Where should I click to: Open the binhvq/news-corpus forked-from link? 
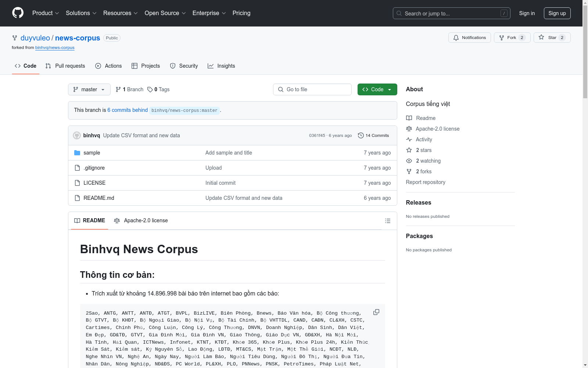point(55,47)
